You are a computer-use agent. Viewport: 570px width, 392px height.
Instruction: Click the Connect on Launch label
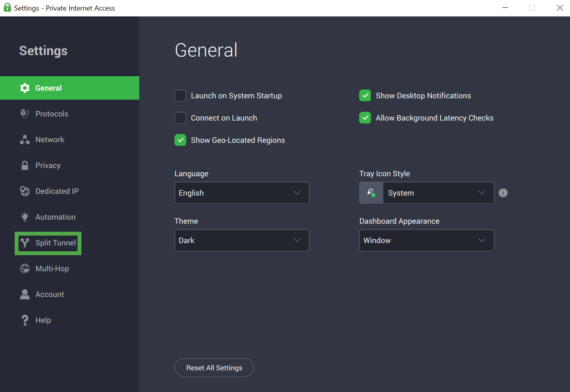224,118
